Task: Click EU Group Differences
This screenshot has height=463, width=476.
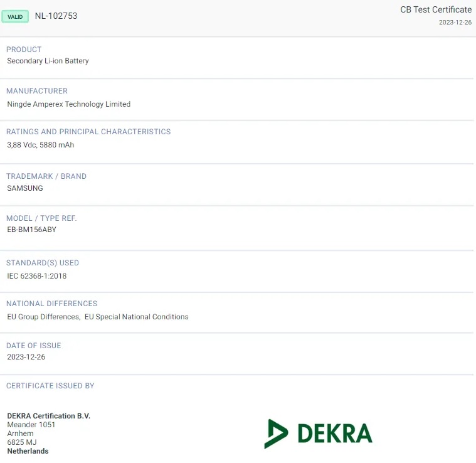Action: click(x=43, y=317)
